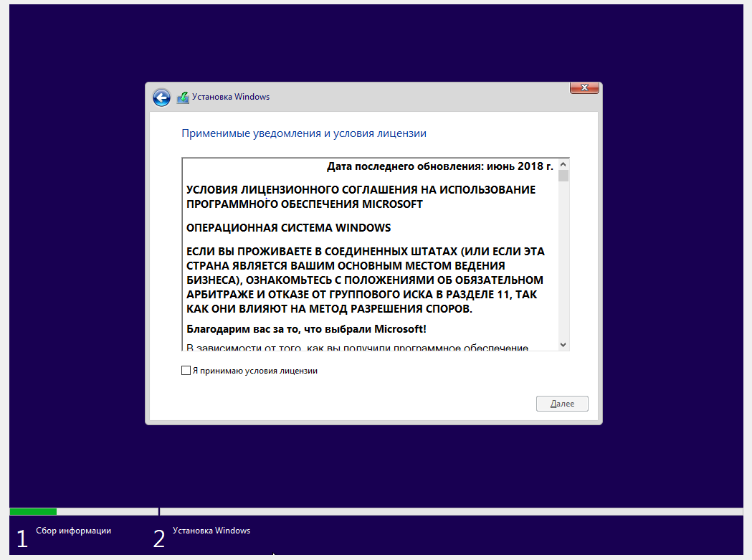The height and width of the screenshot is (560, 752).
Task: Click the line 'ОПЕРАЦИОННАЯ СИСТЕМА WINDOWS'
Action: point(288,228)
